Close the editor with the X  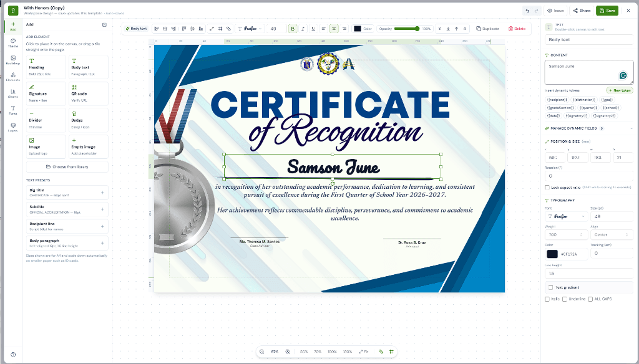[x=628, y=11]
